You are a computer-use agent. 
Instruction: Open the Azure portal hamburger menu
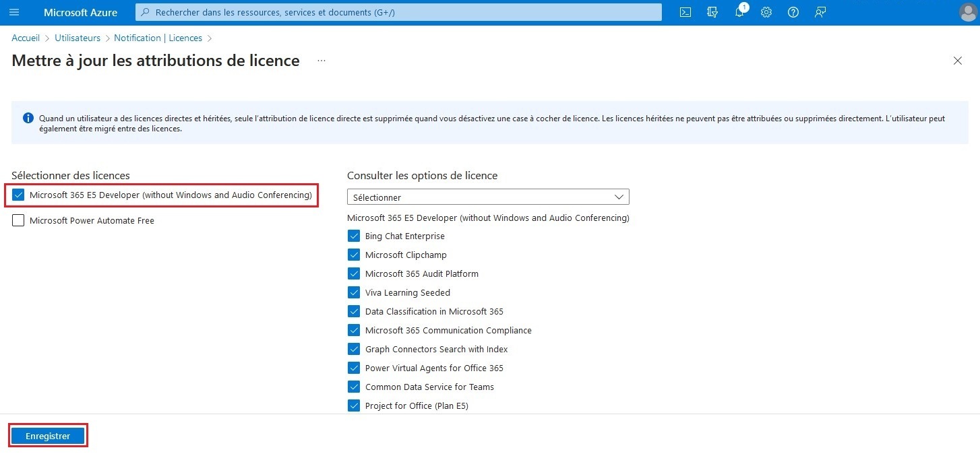tap(14, 12)
